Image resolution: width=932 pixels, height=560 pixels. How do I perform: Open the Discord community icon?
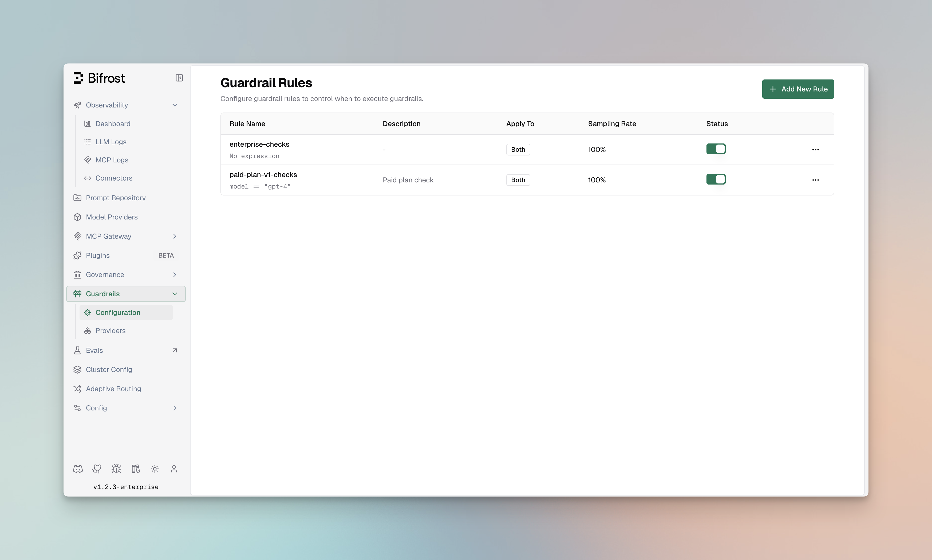point(77,469)
